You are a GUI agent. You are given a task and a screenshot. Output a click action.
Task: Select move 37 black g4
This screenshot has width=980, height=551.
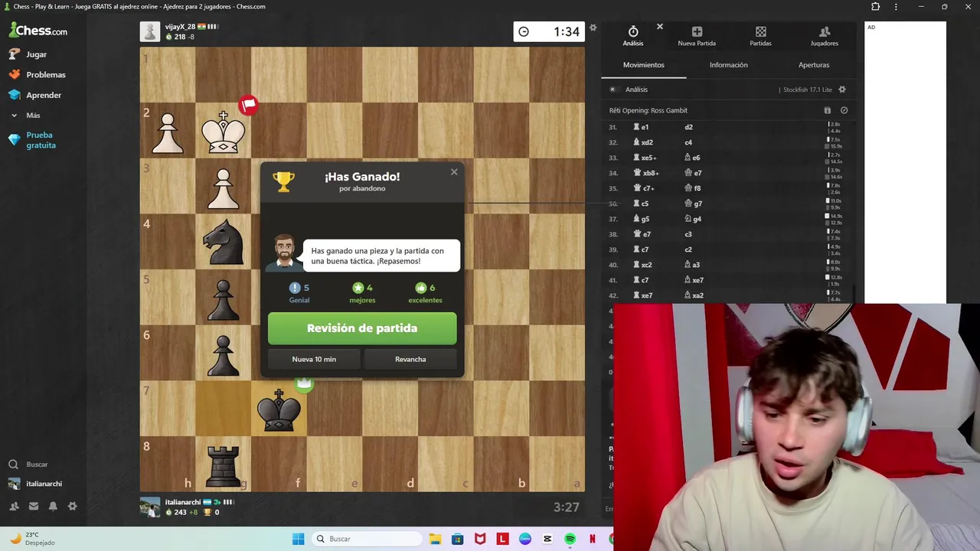pyautogui.click(x=692, y=219)
